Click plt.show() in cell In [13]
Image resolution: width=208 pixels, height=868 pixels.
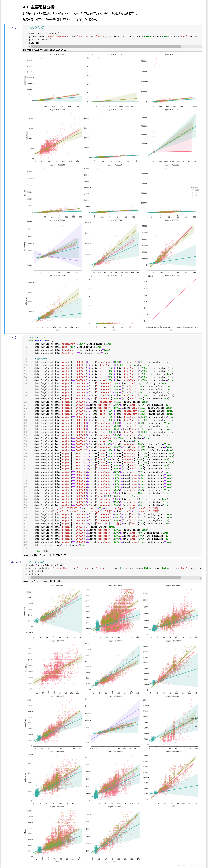[x=35, y=574]
